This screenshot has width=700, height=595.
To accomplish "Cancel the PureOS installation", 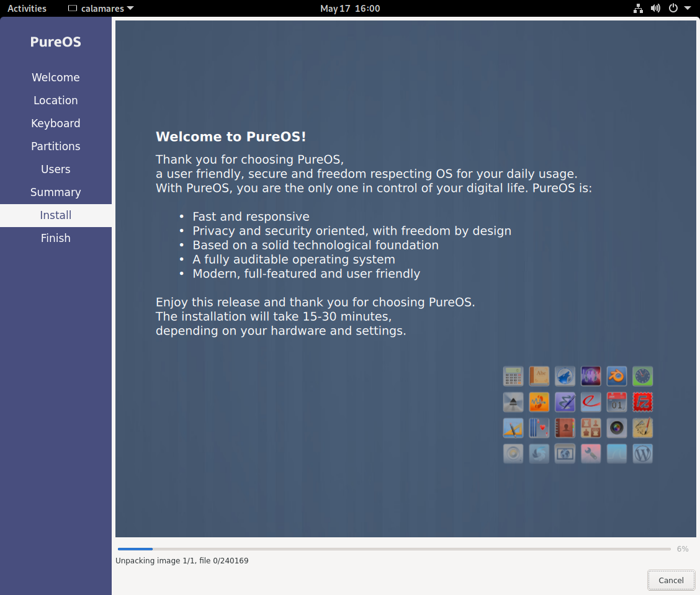I will [671, 580].
